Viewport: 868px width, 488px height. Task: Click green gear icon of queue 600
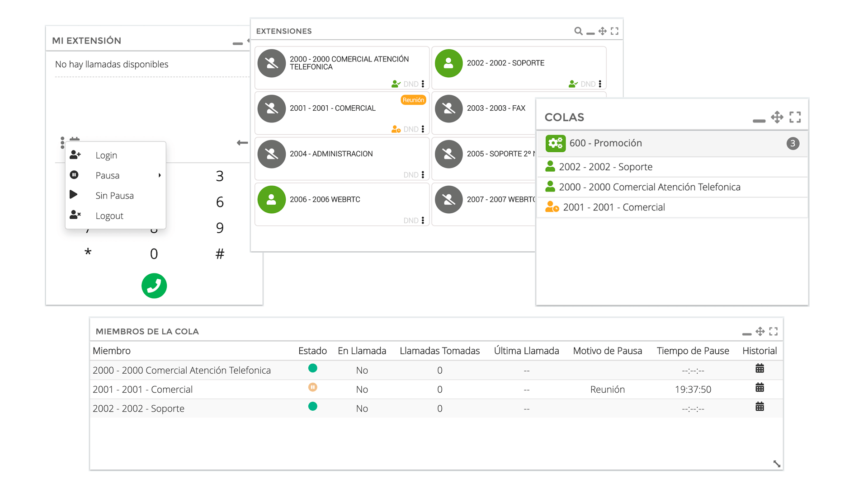[x=556, y=144]
